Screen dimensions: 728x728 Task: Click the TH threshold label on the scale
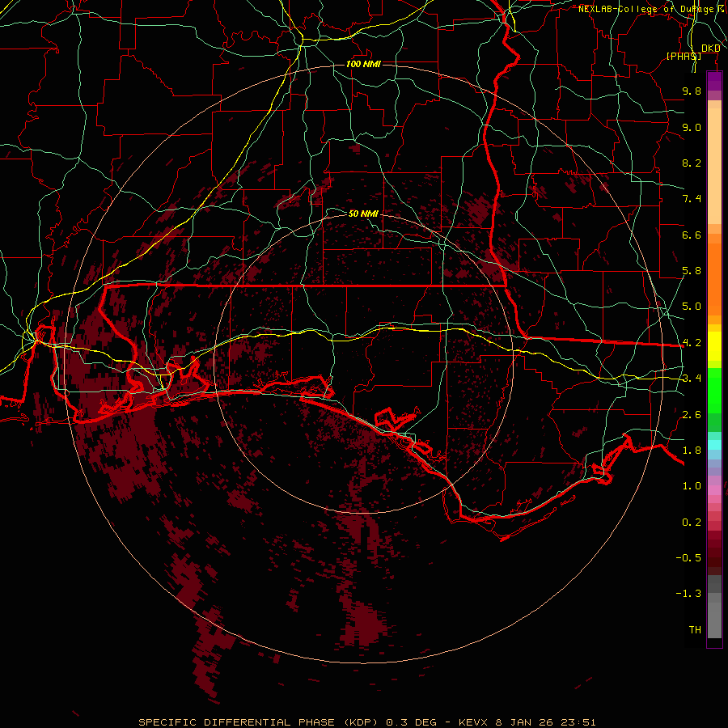coord(695,630)
